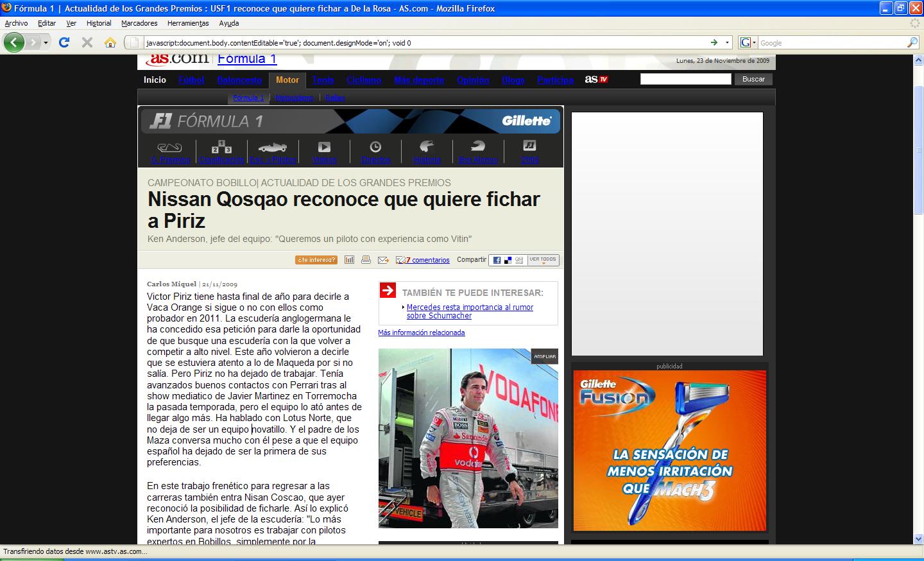Click the statistics bar chart icon
The height and width of the screenshot is (561, 924).
pos(349,260)
